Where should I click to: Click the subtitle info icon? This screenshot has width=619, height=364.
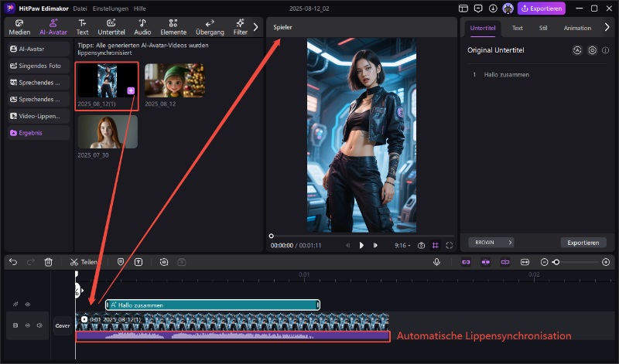tap(605, 50)
